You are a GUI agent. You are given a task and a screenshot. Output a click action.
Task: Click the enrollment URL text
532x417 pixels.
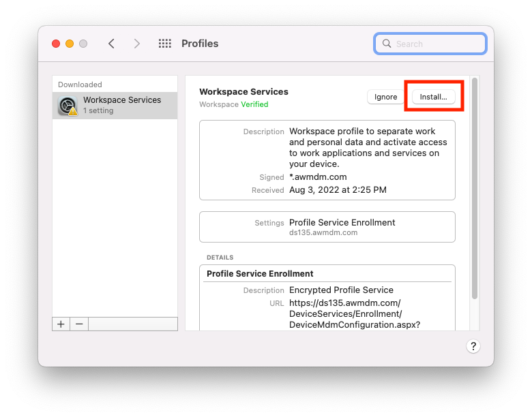(x=355, y=314)
